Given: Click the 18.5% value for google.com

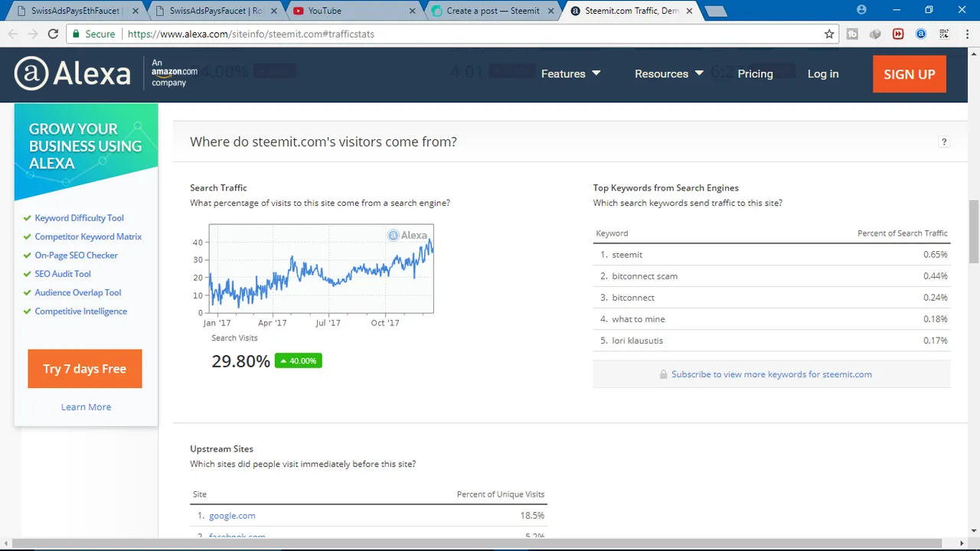Looking at the screenshot, I should coord(532,516).
